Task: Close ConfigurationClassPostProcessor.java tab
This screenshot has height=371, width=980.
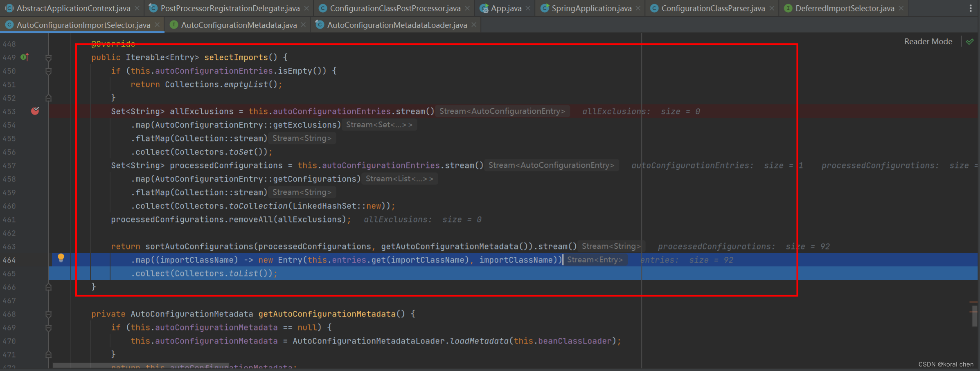Action: pos(467,8)
